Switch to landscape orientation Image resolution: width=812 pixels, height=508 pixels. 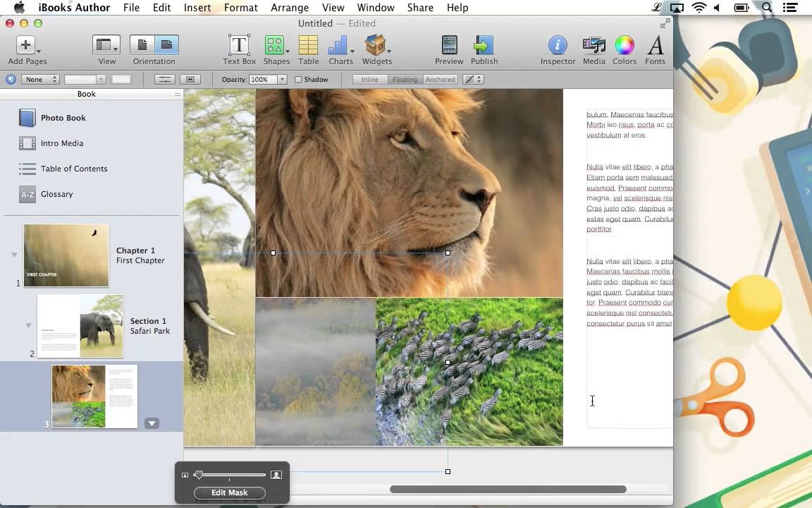click(167, 45)
